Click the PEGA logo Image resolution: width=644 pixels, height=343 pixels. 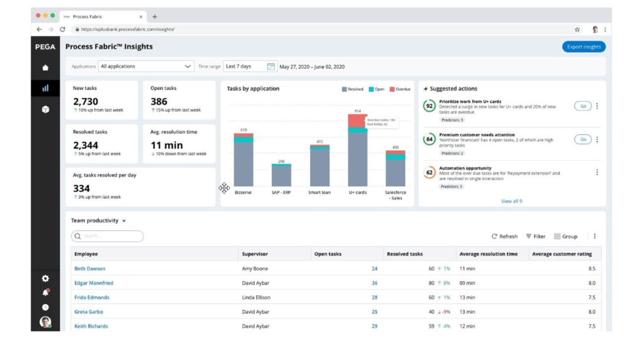pos(45,46)
